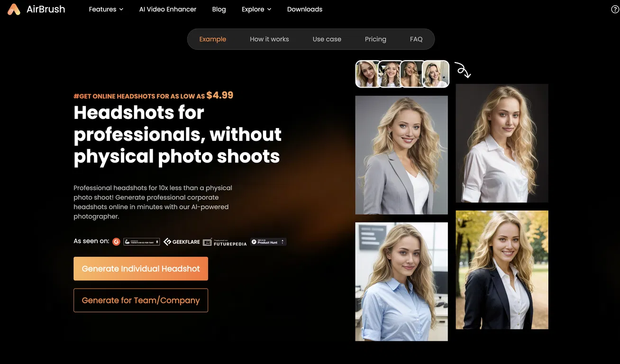
Task: Go to the Blog page
Action: [x=219, y=9]
